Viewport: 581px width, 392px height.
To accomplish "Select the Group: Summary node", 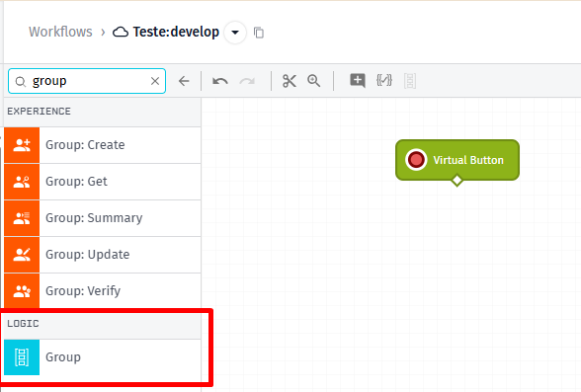I will click(x=103, y=218).
